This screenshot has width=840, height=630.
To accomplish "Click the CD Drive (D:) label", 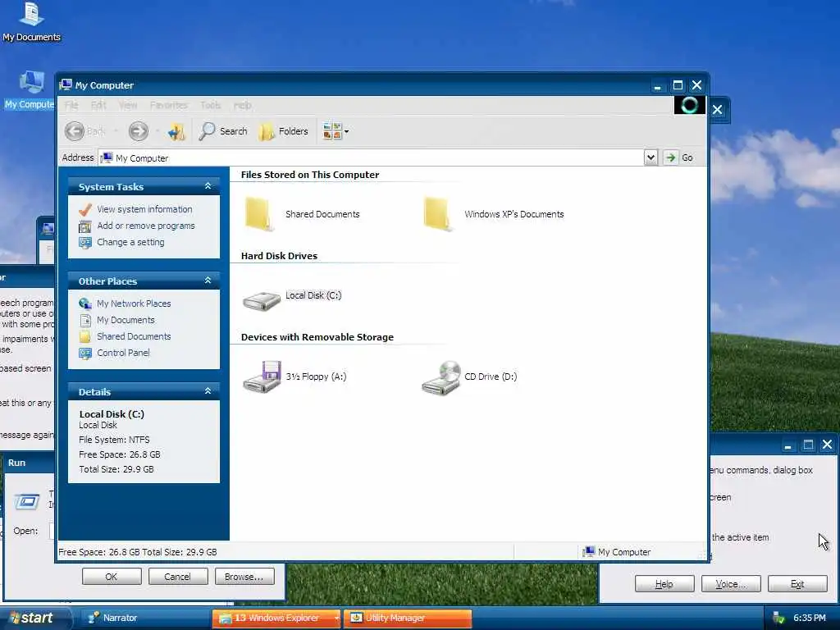I will click(x=491, y=377).
